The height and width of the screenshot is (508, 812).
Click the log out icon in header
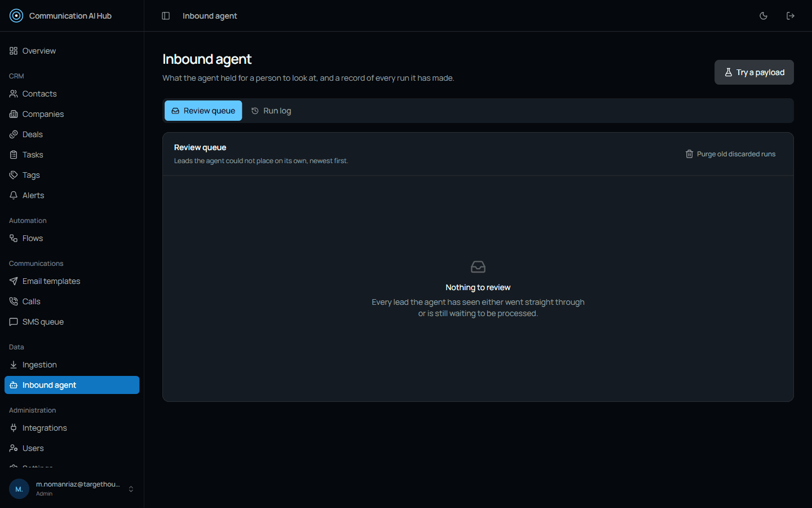791,16
